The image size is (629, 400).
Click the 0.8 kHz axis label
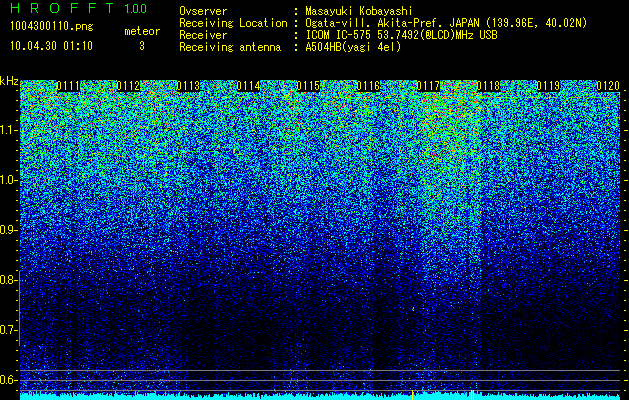click(x=8, y=280)
